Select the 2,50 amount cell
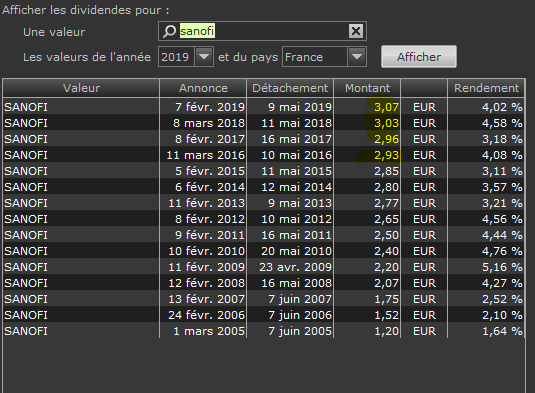The height and width of the screenshot is (393, 535). [367, 235]
